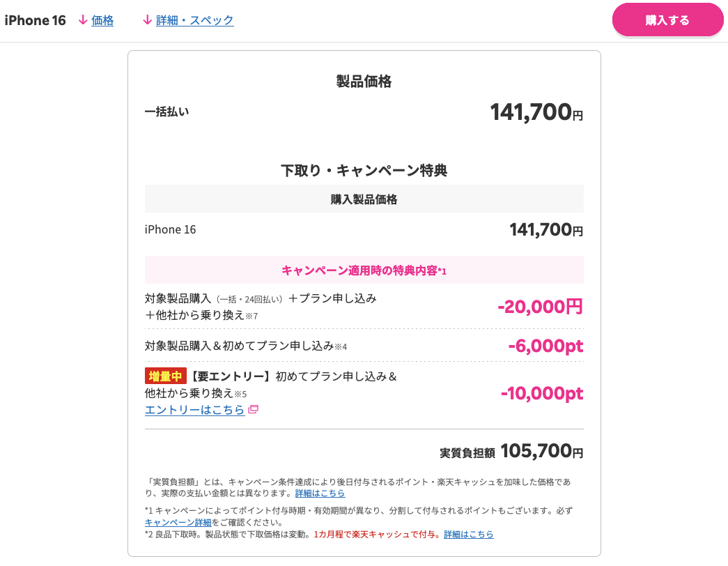The image size is (728, 566).
Task: Open the エントリーはこちら link
Action: (194, 410)
